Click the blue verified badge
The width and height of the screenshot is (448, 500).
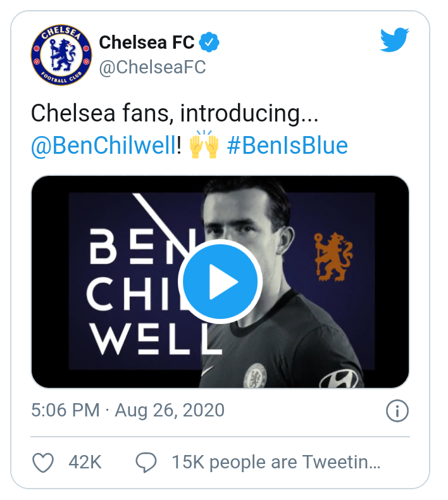pos(209,42)
